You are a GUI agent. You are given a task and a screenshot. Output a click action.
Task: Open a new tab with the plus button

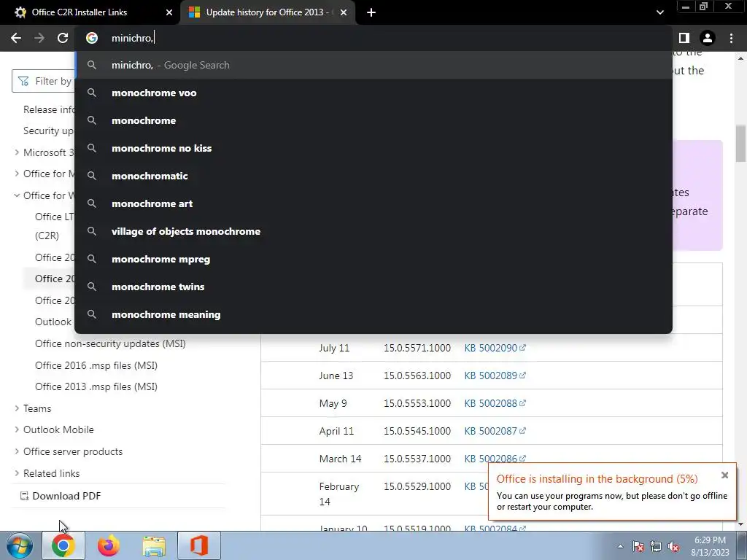[x=371, y=12]
